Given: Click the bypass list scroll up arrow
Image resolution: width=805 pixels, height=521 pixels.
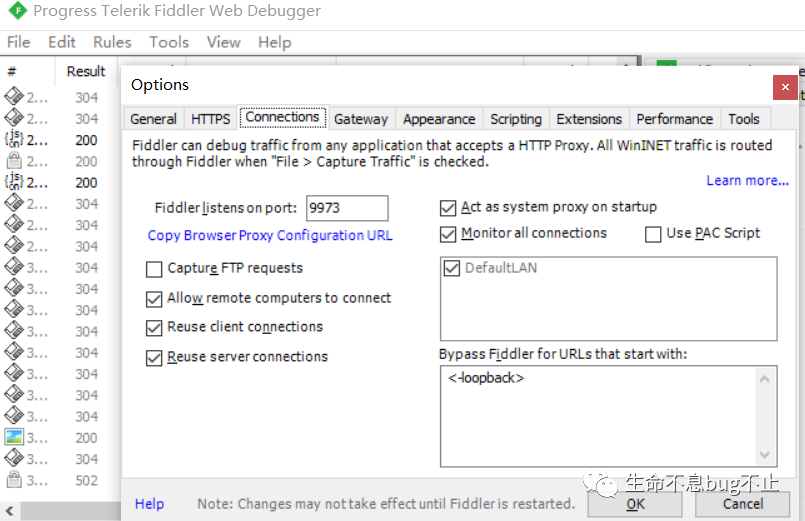Looking at the screenshot, I should click(764, 379).
